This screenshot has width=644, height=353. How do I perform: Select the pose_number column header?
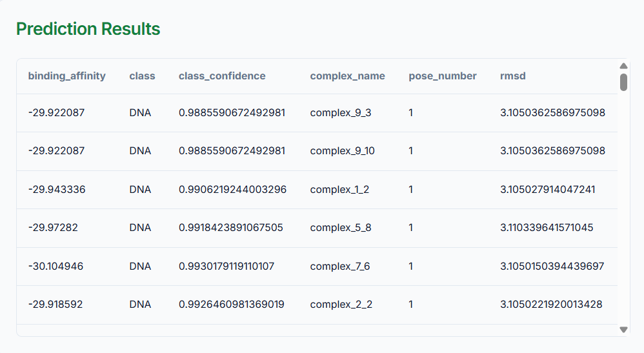442,76
